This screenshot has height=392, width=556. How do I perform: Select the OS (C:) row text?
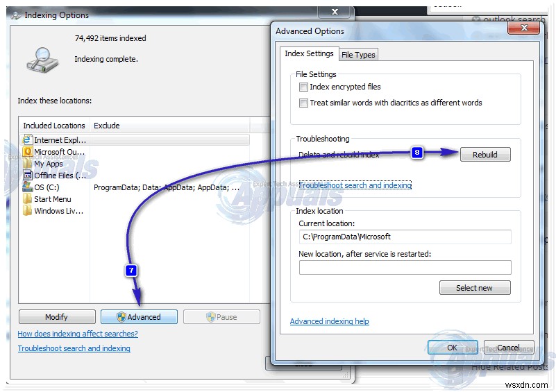point(47,187)
